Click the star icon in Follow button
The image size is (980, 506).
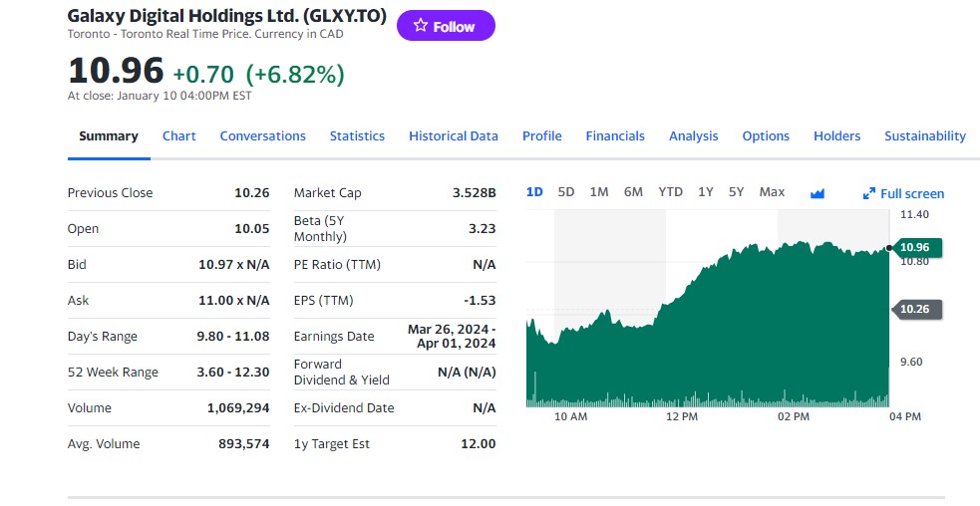[x=421, y=26]
